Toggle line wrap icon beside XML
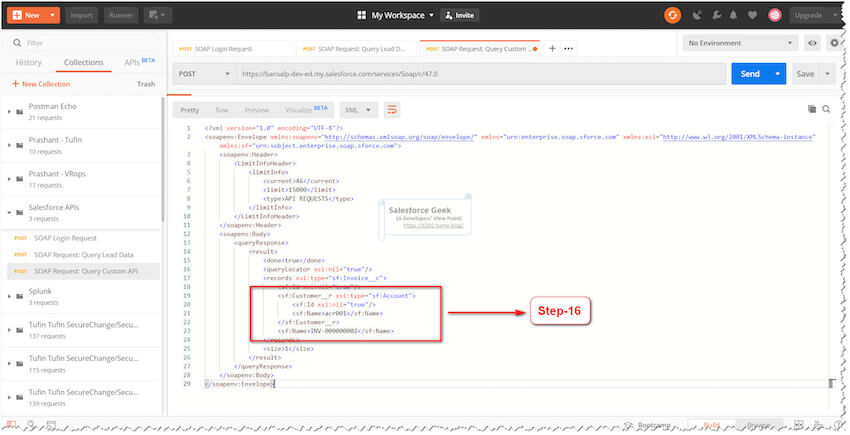Image resolution: width=850 pixels, height=435 pixels. pos(391,110)
